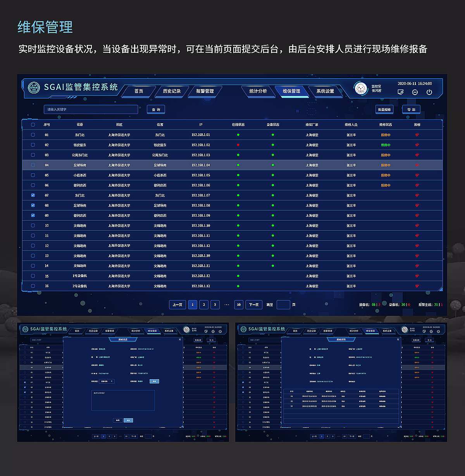
Task: Click the red offline status dot for 铁皮屋东
Action: 238,145
